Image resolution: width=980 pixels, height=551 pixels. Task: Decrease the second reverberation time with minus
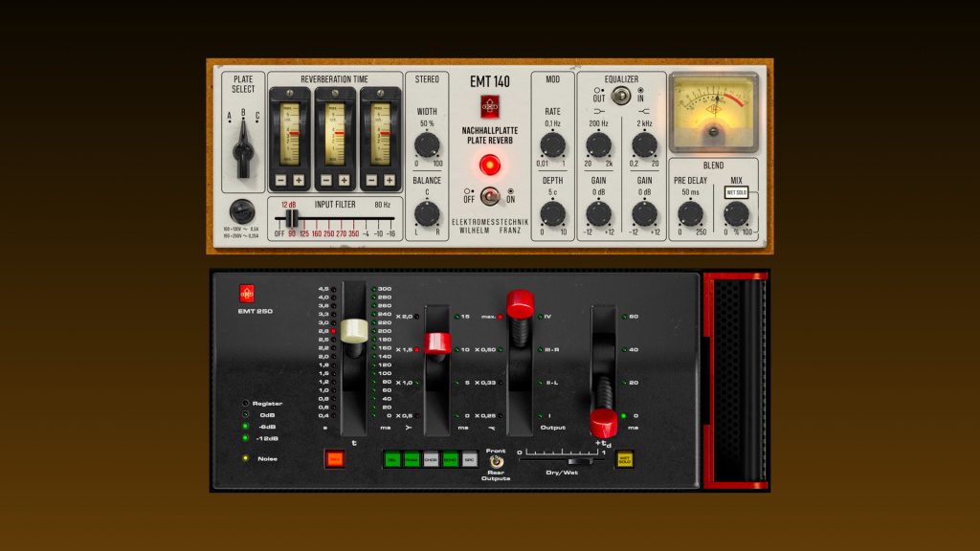coord(326,181)
